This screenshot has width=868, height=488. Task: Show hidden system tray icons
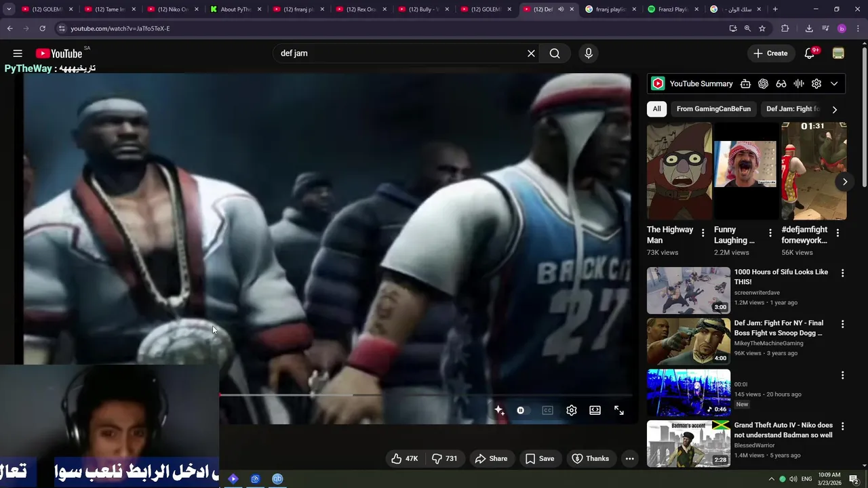tap(771, 479)
